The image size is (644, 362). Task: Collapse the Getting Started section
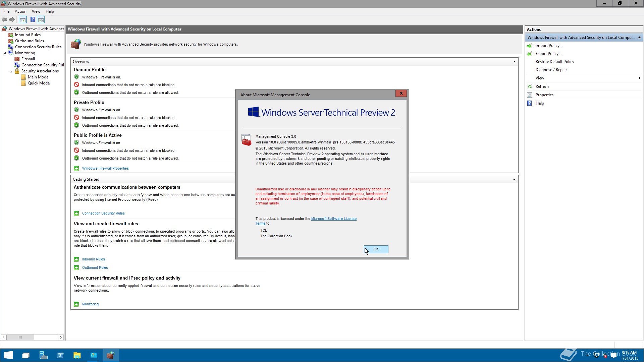click(514, 179)
